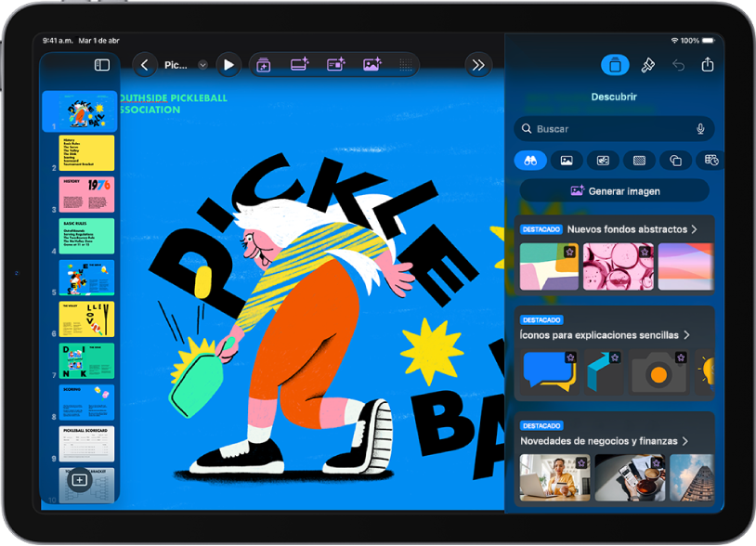This screenshot has height=546, width=756.
Task: Click the purple stacked-slides sparkle icon
Action: click(264, 65)
